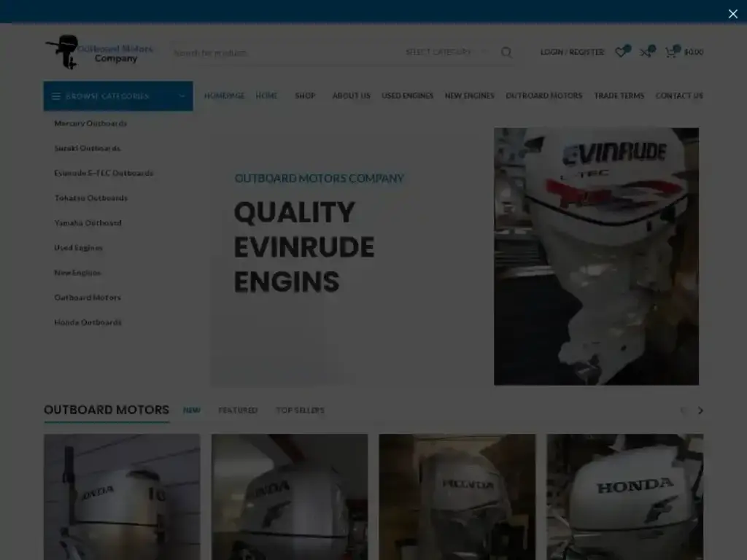
Task: Switch to the FEATURED products view
Action: (x=238, y=411)
